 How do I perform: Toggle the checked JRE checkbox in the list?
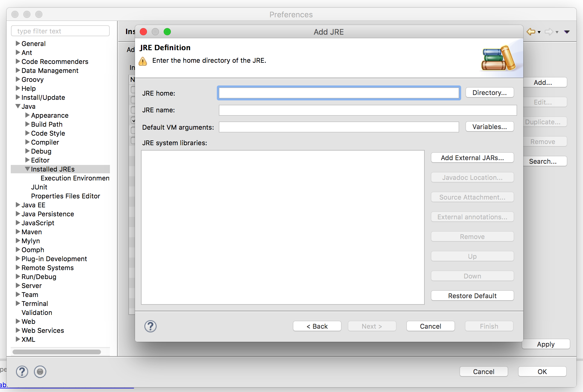point(133,120)
